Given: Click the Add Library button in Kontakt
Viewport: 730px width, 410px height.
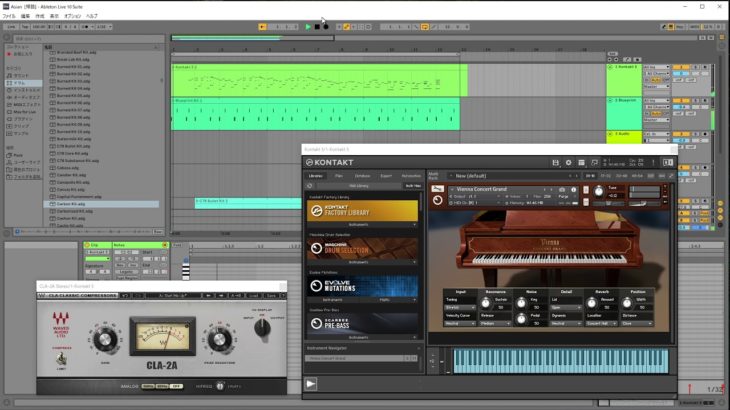Looking at the screenshot, I should 359,186.
